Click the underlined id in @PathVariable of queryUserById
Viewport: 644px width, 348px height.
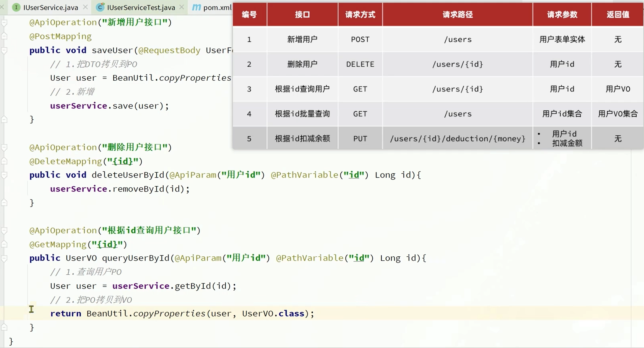coord(359,258)
